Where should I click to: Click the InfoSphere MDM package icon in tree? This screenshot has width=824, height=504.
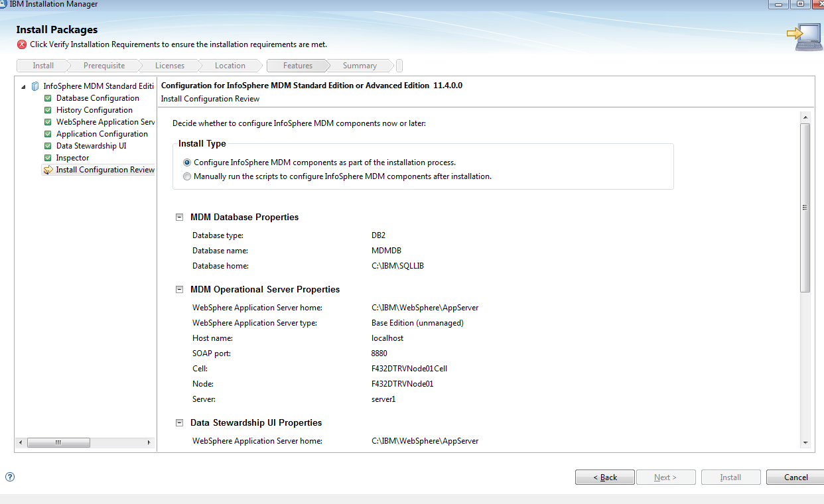point(35,86)
